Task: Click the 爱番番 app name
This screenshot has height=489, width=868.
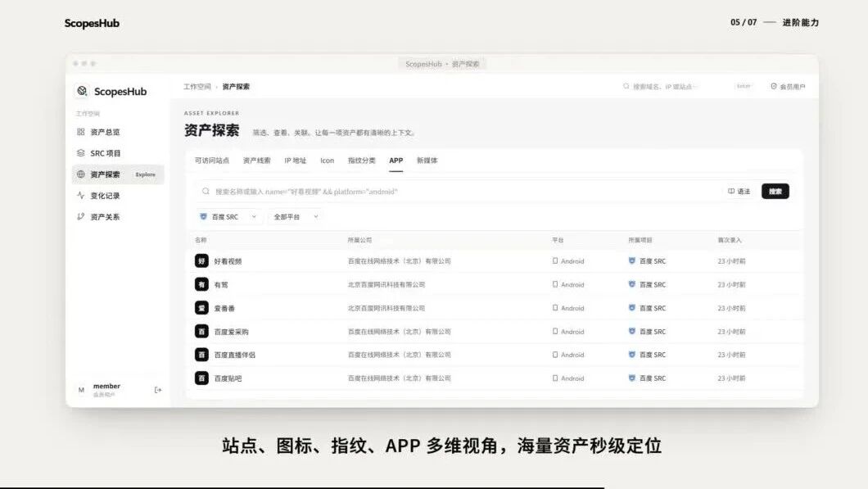Action: [x=224, y=308]
